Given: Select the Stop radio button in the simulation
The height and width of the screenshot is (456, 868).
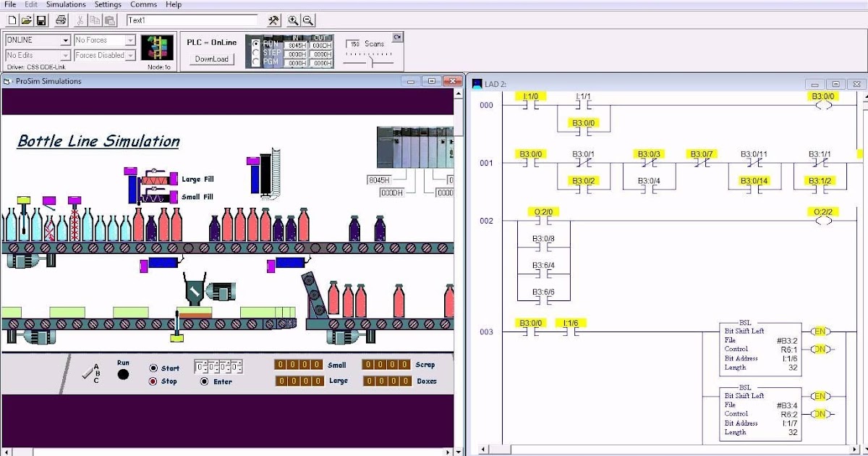Looking at the screenshot, I should coord(153,380).
